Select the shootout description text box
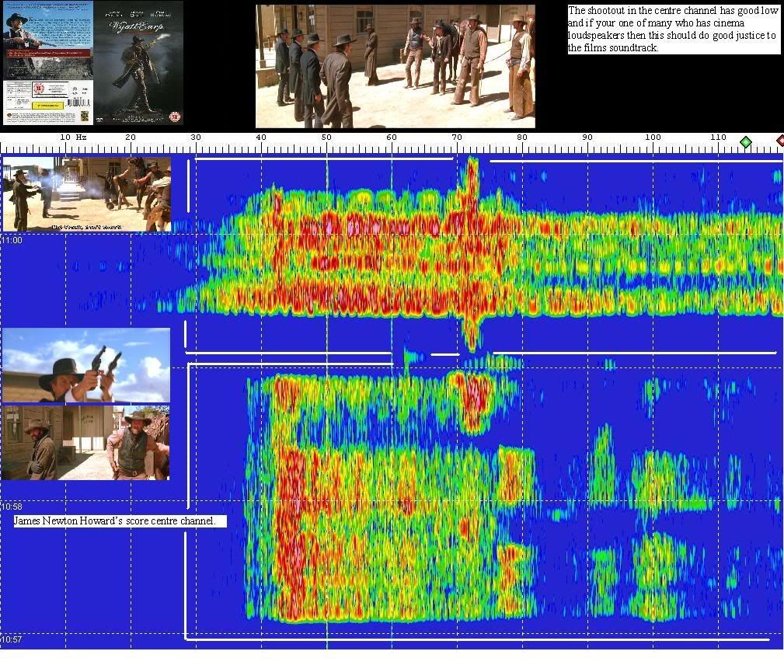 tap(673, 30)
